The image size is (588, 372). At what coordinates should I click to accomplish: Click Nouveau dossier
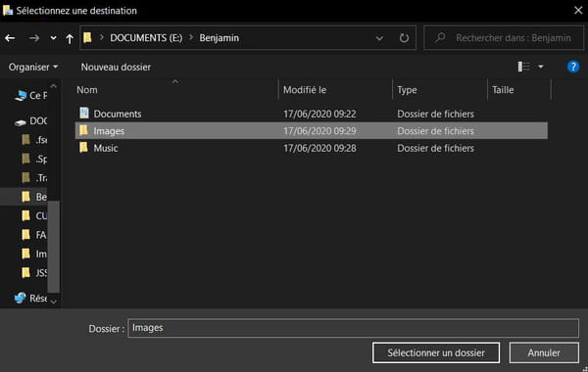pyautogui.click(x=116, y=67)
